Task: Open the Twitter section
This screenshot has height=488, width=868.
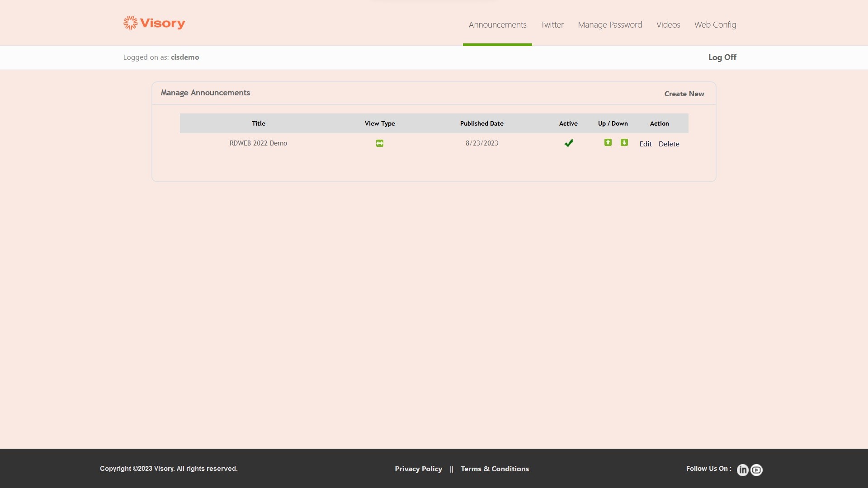Action: [x=552, y=25]
